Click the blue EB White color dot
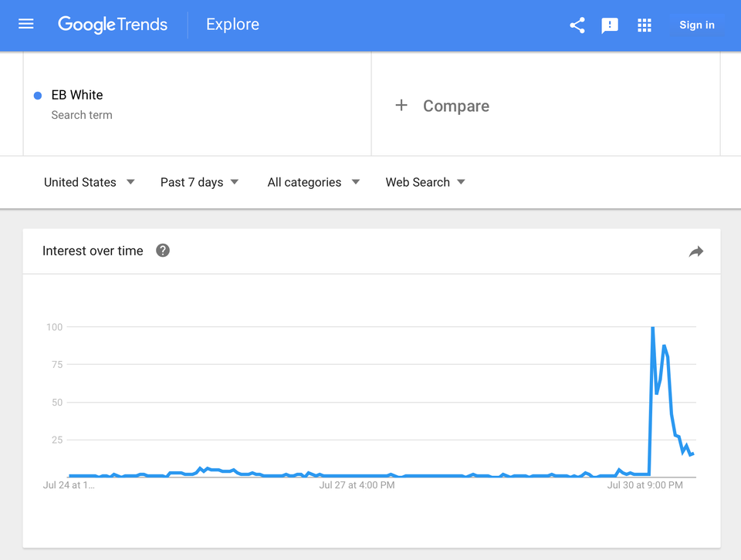Viewport: 741px width, 560px height. [37, 96]
